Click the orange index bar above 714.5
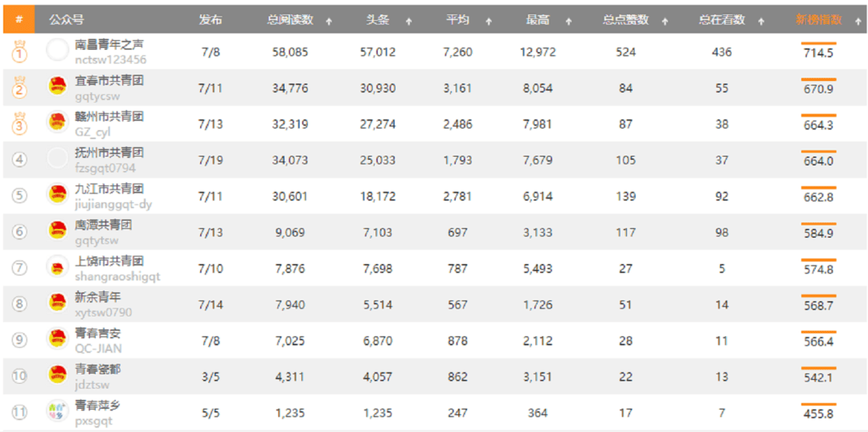Image resolution: width=868 pixels, height=432 pixels. (x=818, y=43)
